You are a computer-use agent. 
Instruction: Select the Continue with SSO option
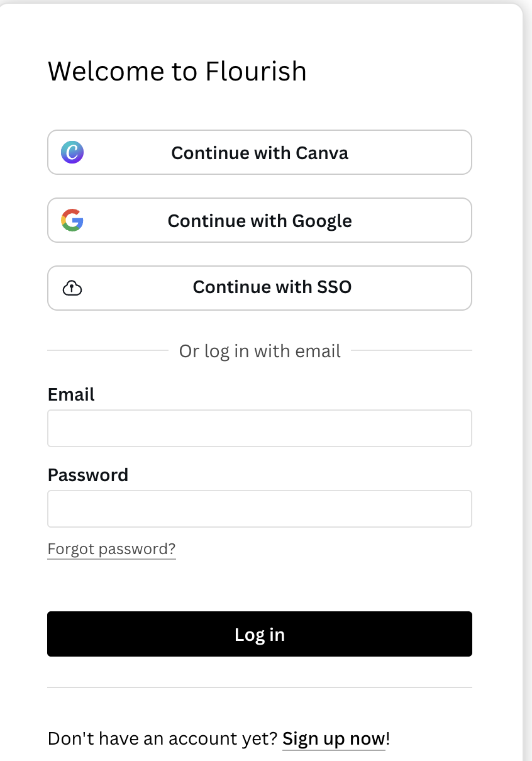coord(259,288)
